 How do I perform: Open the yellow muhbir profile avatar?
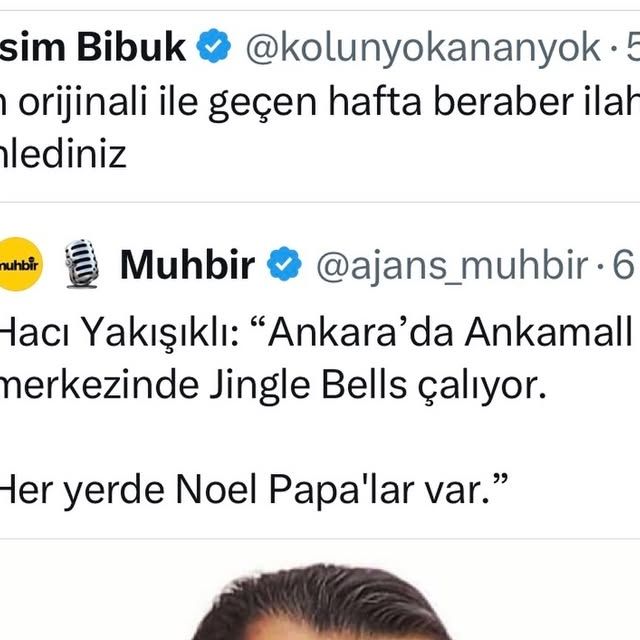pos(19,264)
